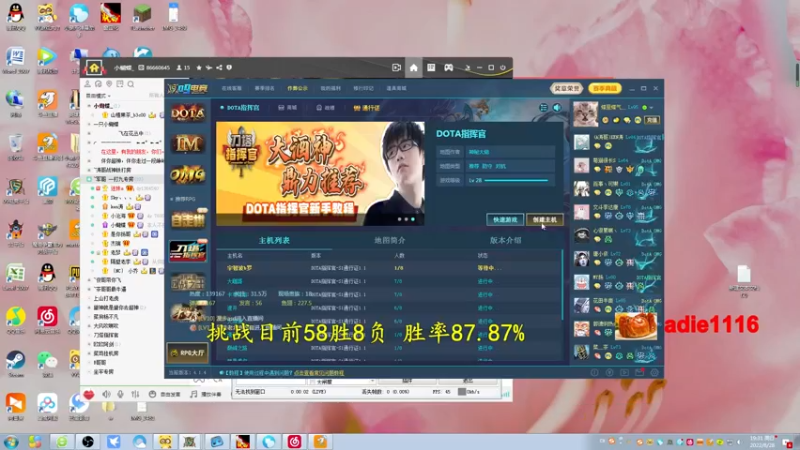This screenshot has height=450, width=800.
Task: Open the gamepad icon in the dark title bar
Action: tap(448, 68)
